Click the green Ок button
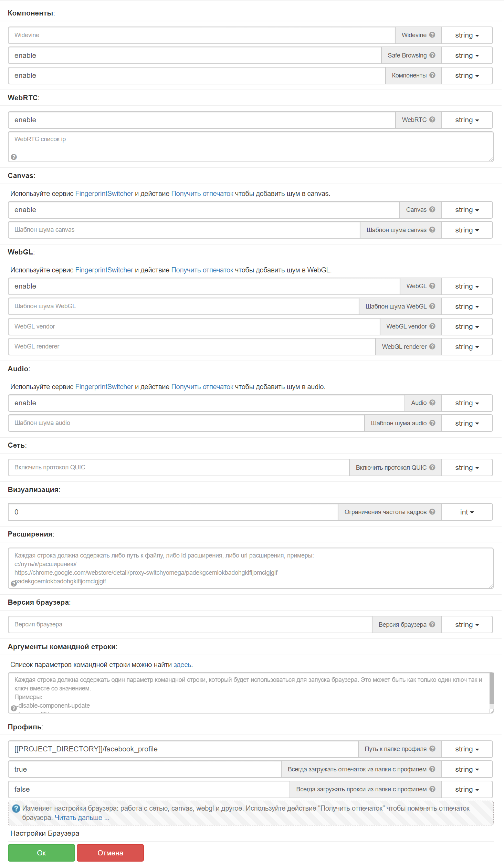 (x=41, y=853)
